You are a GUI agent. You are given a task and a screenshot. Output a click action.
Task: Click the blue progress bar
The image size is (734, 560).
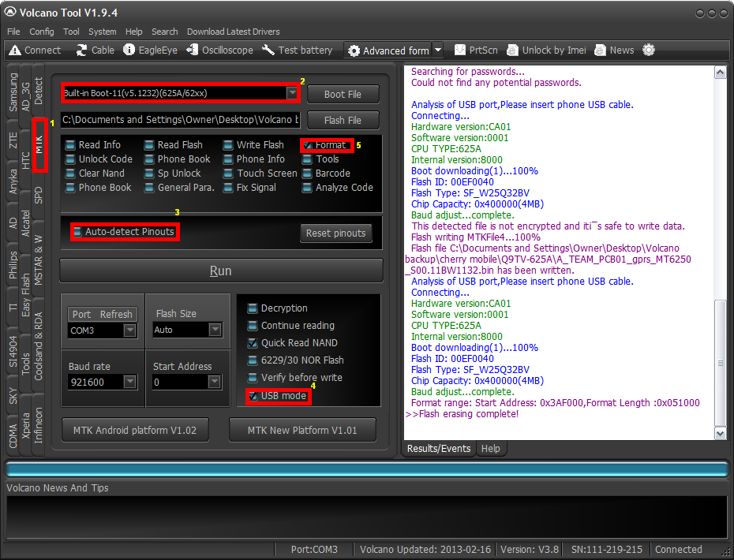click(x=366, y=469)
